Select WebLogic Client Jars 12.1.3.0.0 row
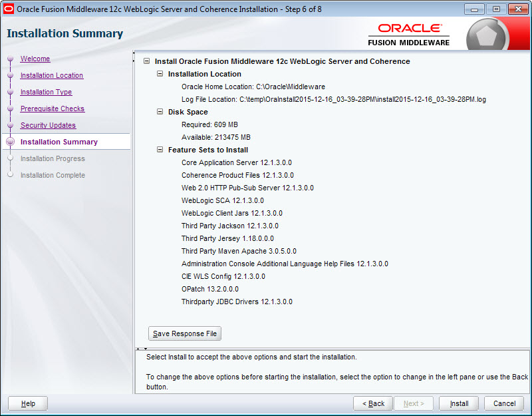532x416 pixels. (231, 213)
